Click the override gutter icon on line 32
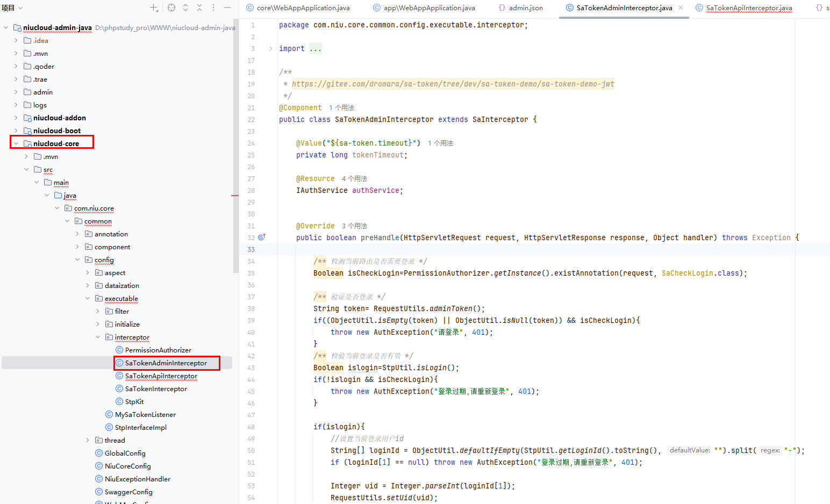The image size is (830, 504). (x=262, y=237)
